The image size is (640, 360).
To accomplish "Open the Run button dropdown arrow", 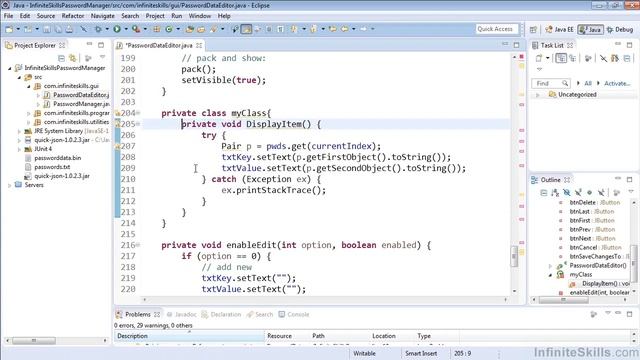I will 126,29.
